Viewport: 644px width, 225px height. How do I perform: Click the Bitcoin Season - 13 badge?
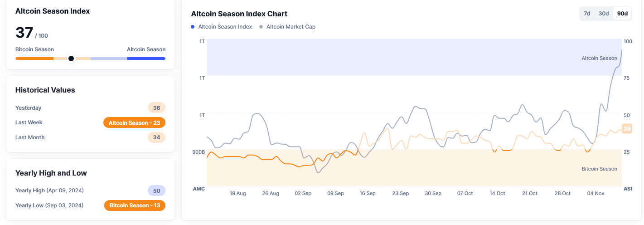click(135, 205)
